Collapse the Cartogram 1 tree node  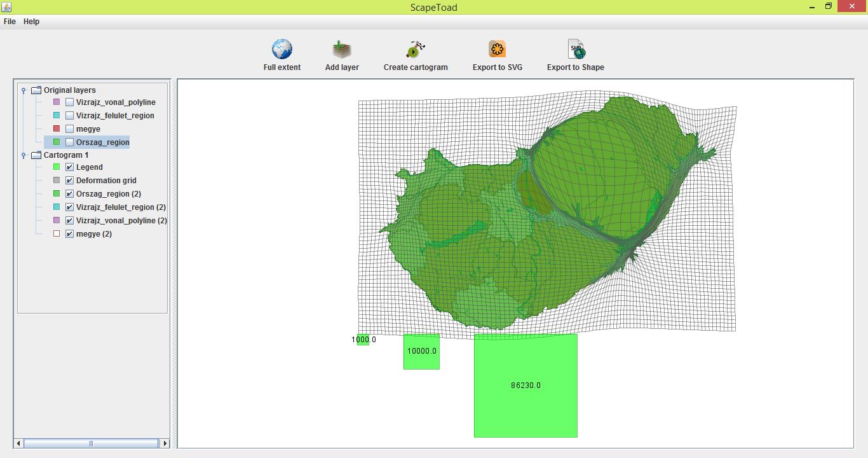click(x=24, y=155)
